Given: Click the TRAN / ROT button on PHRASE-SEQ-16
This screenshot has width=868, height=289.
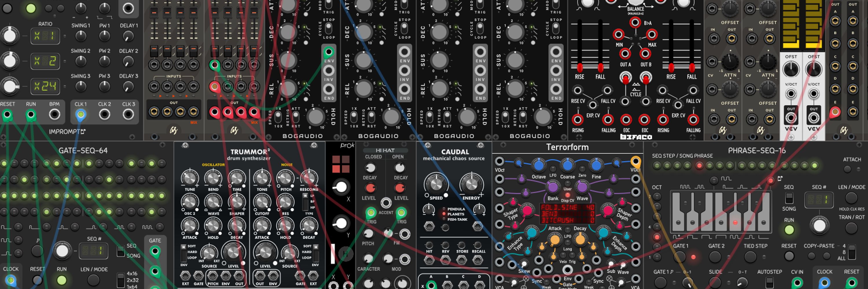Looking at the screenshot, I should tap(852, 228).
